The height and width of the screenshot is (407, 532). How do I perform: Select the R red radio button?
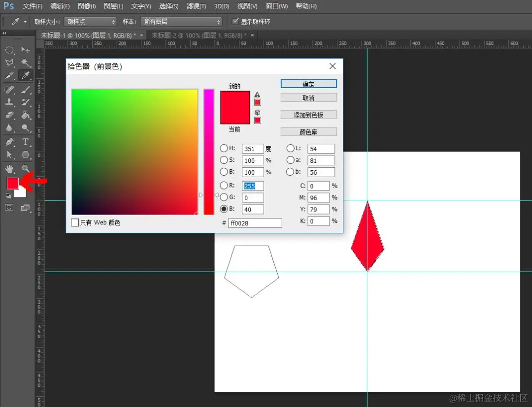click(224, 186)
